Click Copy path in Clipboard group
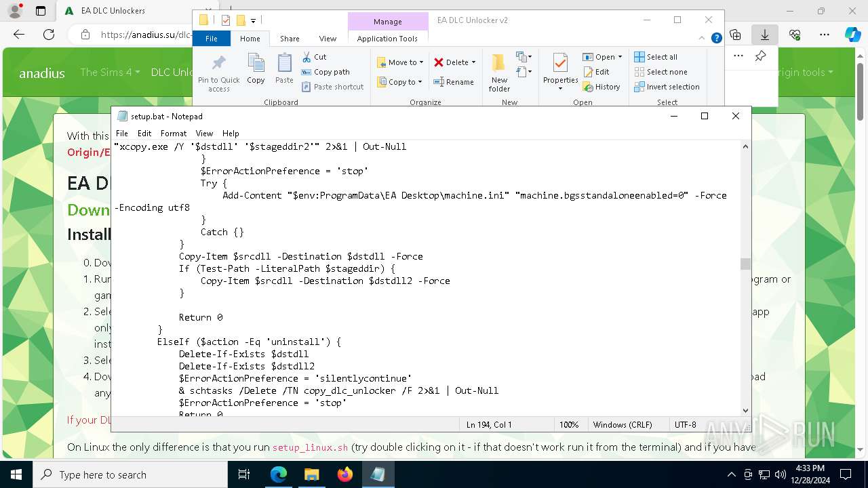The image size is (868, 488). [x=325, y=72]
